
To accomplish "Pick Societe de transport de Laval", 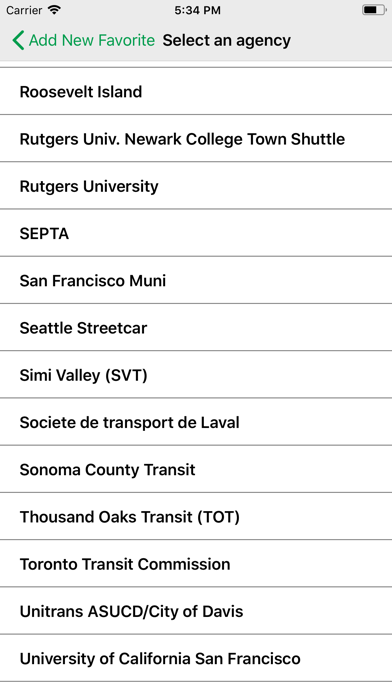I will 196,422.
